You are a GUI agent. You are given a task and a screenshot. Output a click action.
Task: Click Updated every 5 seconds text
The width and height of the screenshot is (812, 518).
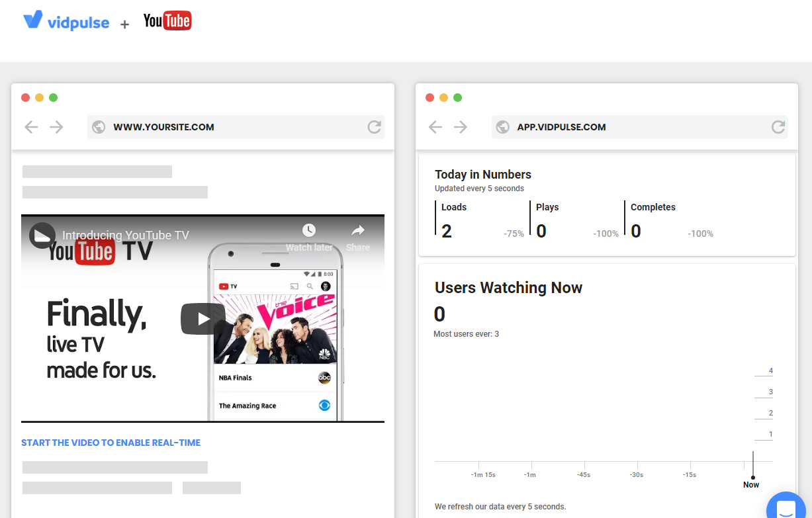(x=479, y=189)
